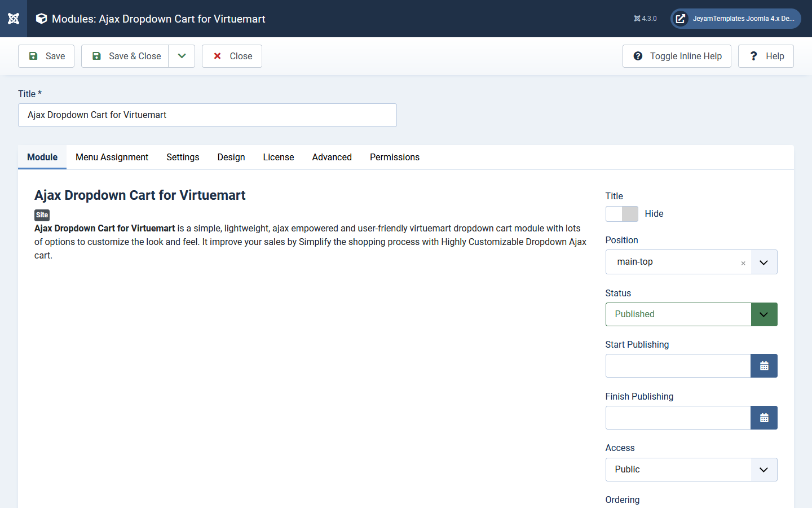Click the Finish Publishing date field

678,418
